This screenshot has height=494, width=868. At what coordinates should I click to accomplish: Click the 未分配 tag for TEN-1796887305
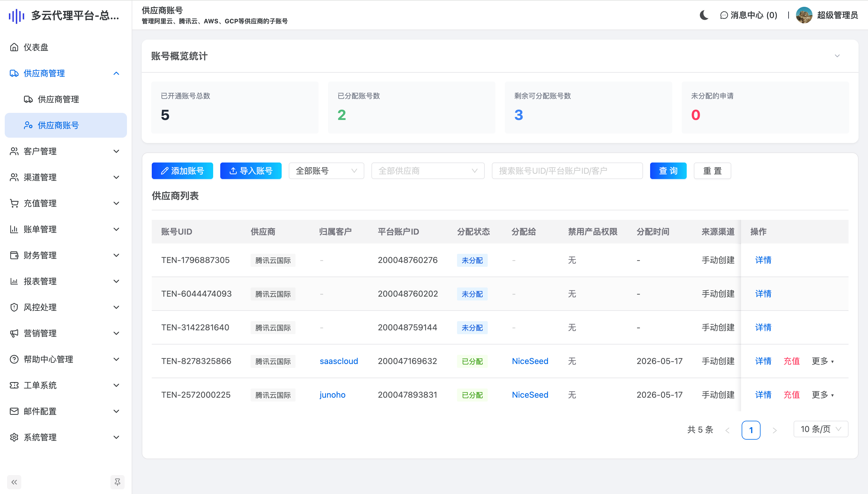tap(472, 260)
